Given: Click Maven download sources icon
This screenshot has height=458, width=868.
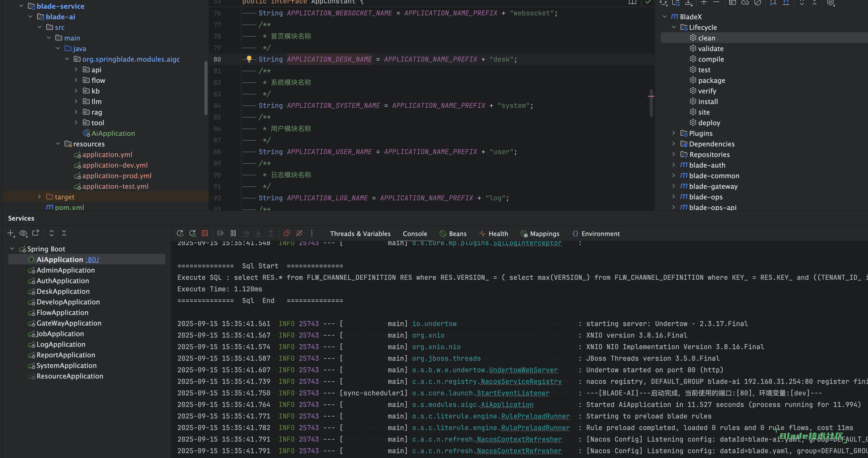Looking at the screenshot, I should coord(689,3).
